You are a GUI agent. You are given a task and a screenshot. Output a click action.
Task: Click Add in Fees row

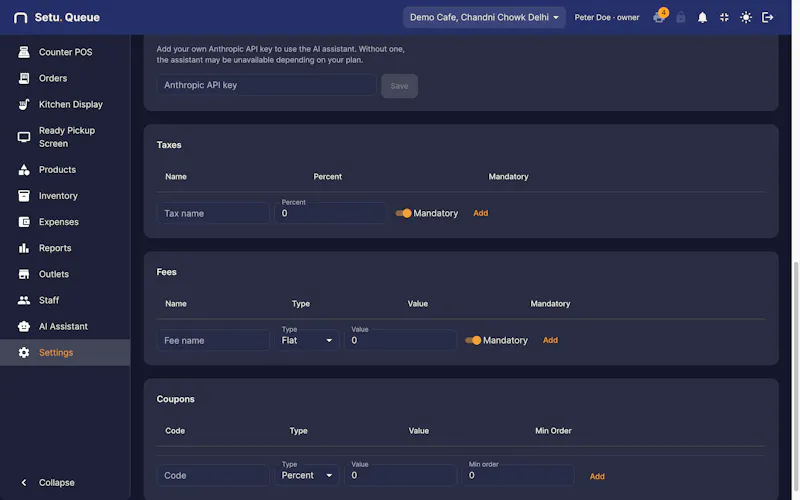550,340
